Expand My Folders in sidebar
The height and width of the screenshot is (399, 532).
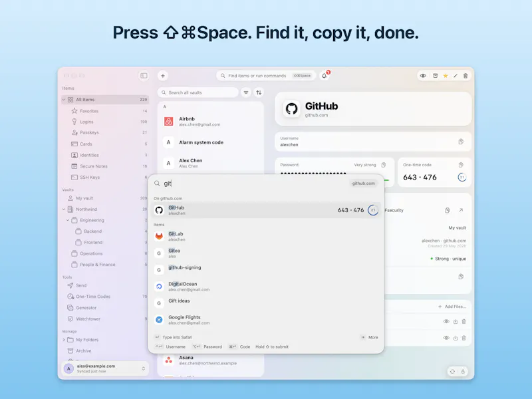tap(63, 340)
